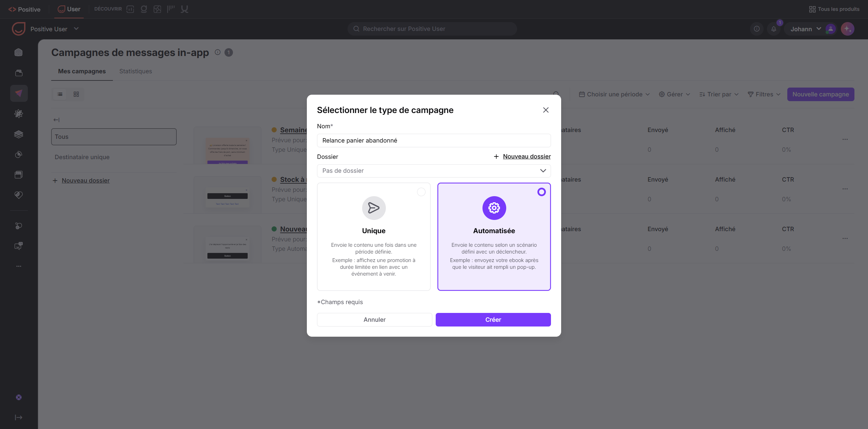
Task: Click the Nom input field
Action: (x=434, y=141)
